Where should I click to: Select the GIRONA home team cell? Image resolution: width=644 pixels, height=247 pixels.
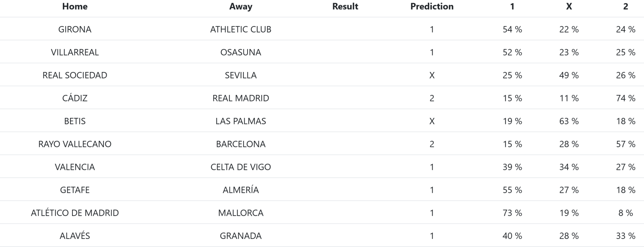[x=74, y=29]
